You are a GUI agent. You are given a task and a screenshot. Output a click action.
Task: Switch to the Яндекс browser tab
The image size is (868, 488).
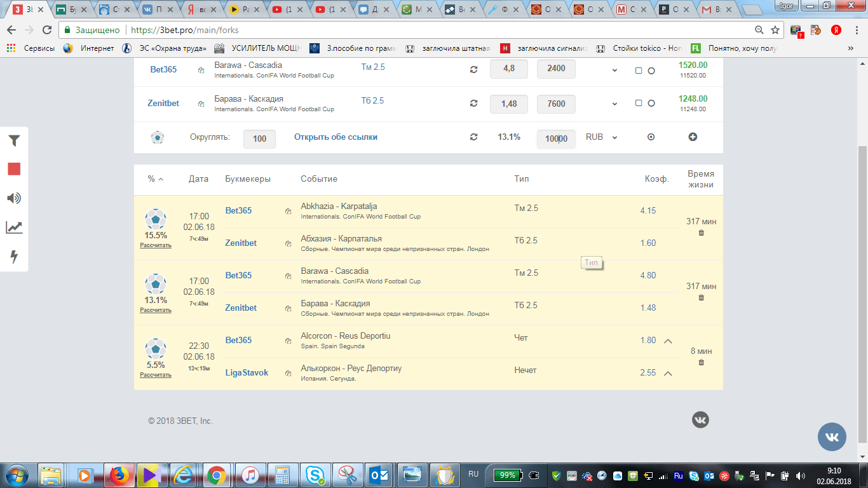pyautogui.click(x=203, y=10)
